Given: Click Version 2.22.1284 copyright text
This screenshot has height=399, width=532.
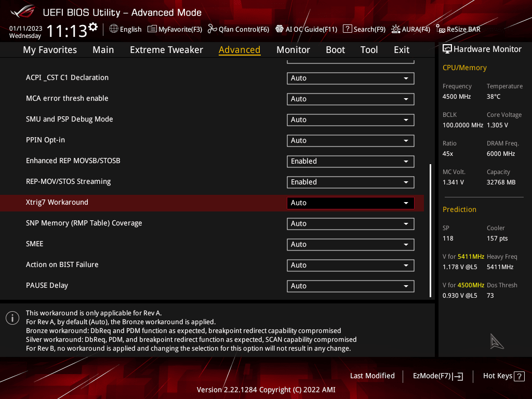Looking at the screenshot, I should click(266, 390).
